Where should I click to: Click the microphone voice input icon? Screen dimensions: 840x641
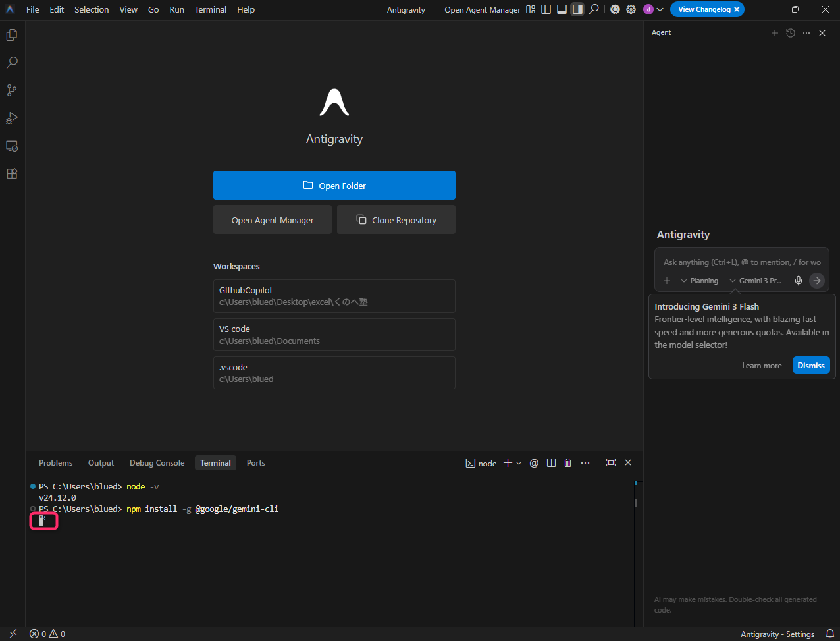click(799, 281)
